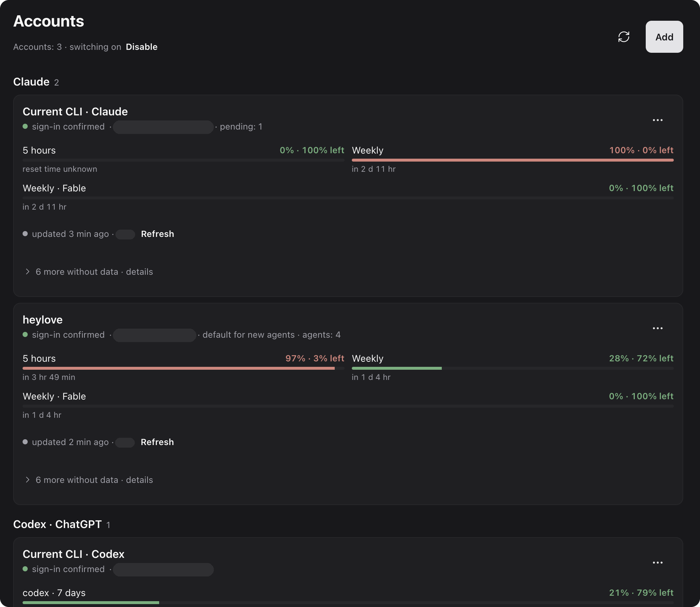
Task: Open the three-dot menu for Current CLI · Claude
Action: click(658, 120)
